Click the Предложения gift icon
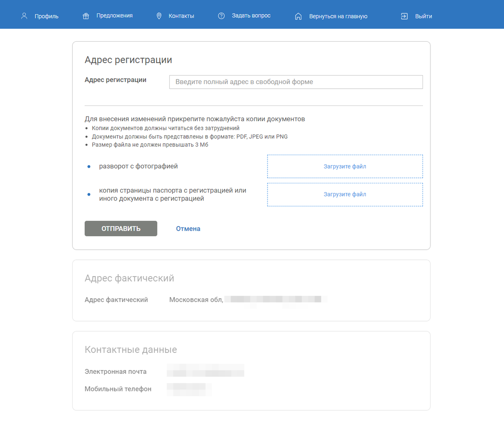504x428 pixels. pos(86,16)
